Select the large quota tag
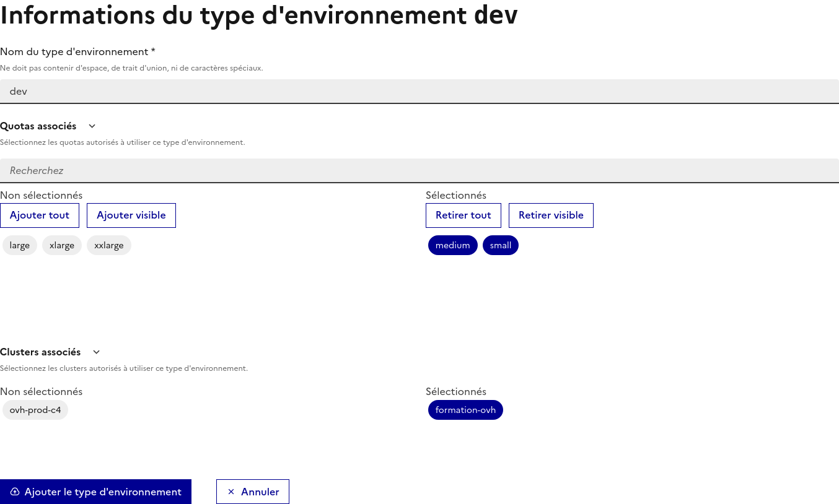 click(20, 245)
